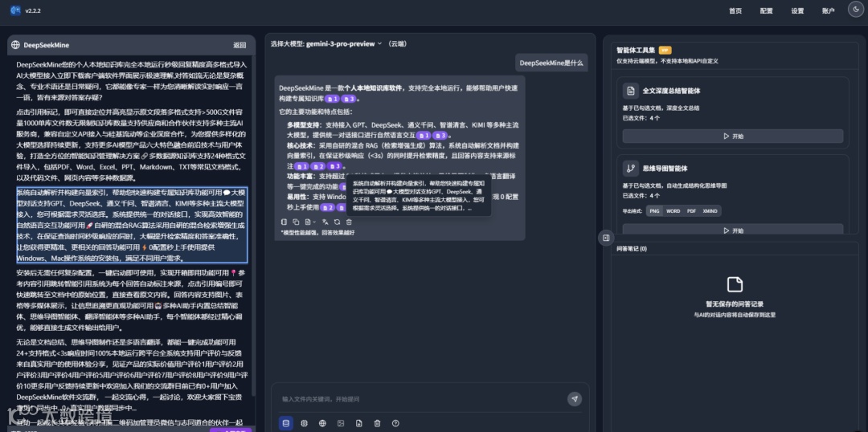Open 设置 in the top navigation
Image resolution: width=868 pixels, height=432 pixels.
pos(797,11)
